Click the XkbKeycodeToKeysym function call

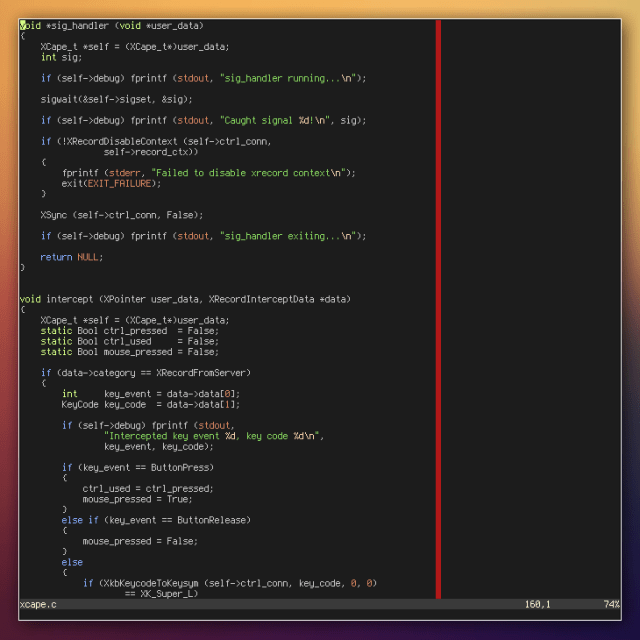(142, 583)
